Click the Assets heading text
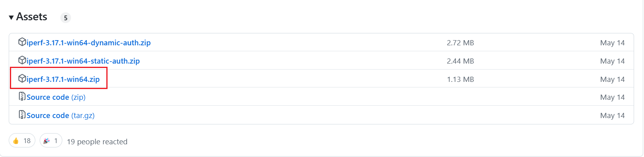644x157 pixels. [32, 17]
